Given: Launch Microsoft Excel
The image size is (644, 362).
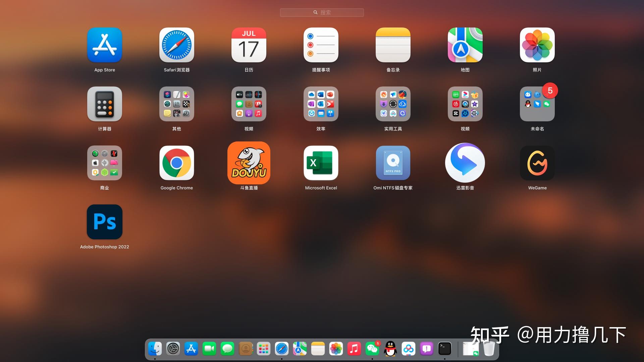Looking at the screenshot, I should pyautogui.click(x=321, y=163).
